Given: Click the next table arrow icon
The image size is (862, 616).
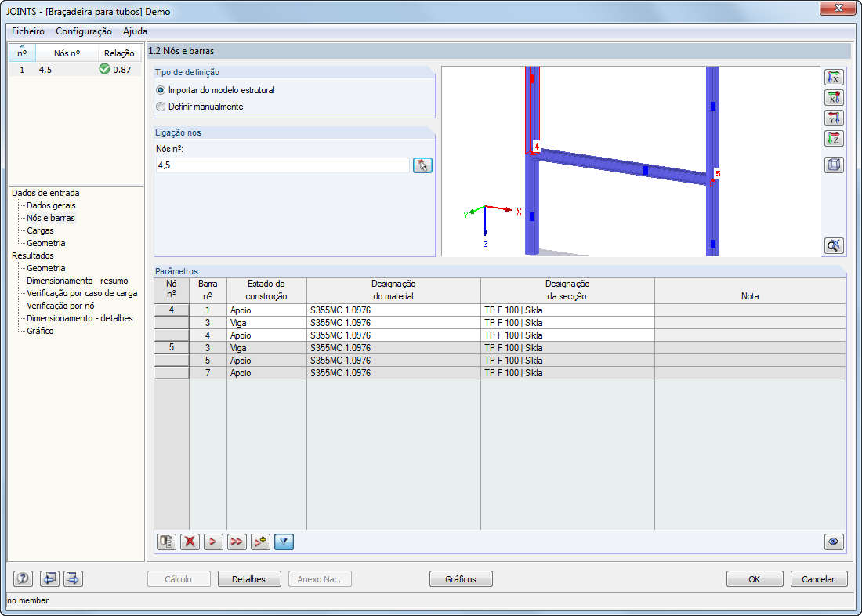Looking at the screenshot, I should click(73, 578).
